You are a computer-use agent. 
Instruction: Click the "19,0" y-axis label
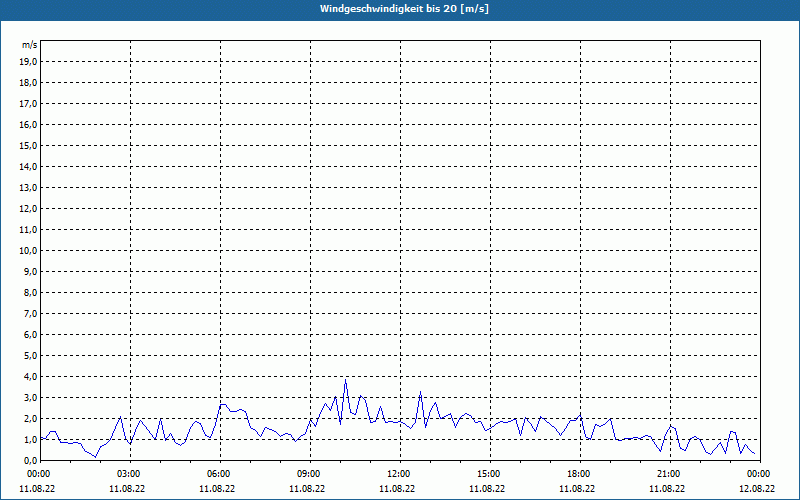tap(28, 62)
